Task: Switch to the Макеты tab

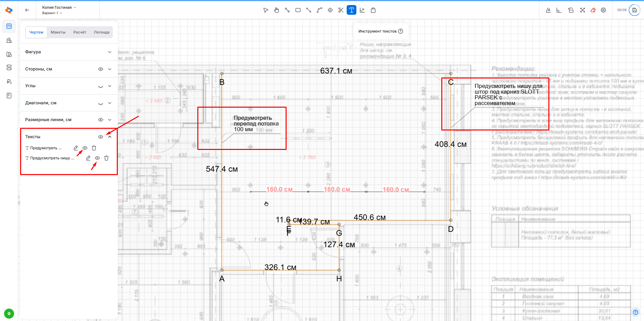Action: point(58,32)
